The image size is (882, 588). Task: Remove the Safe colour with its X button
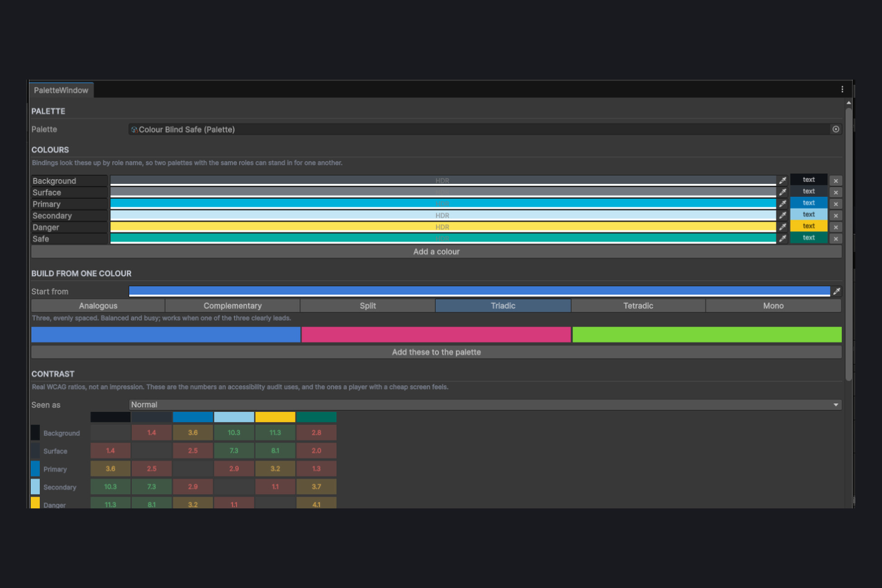coord(836,238)
